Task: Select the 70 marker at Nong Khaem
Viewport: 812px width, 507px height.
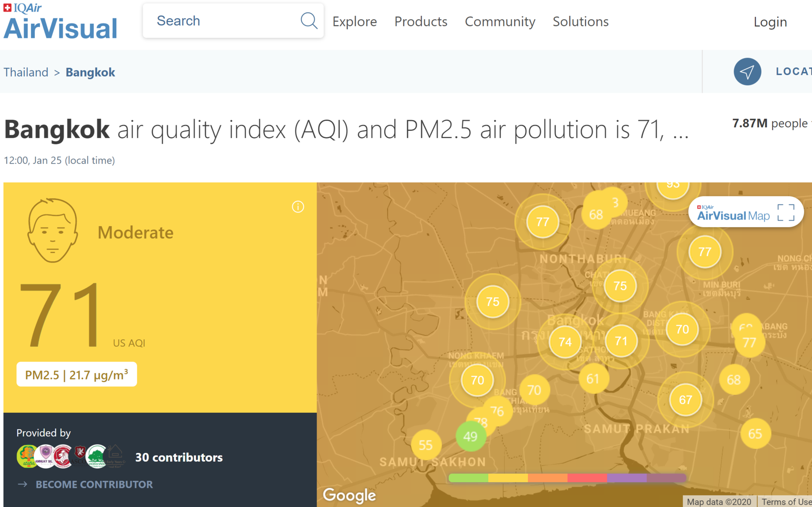Action: click(477, 380)
